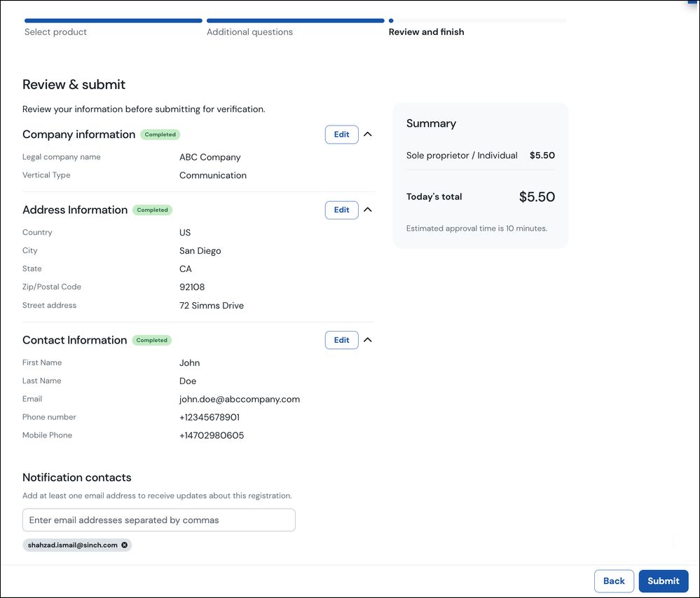This screenshot has height=598, width=700.
Task: Click the Review and finish progress dot
Action: pyautogui.click(x=391, y=20)
